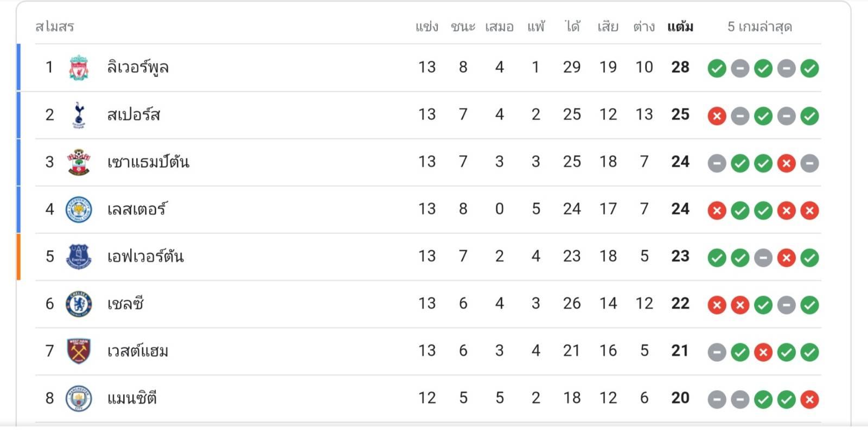Click the Manchester City crest icon
The width and height of the screenshot is (868, 434).
coord(79,398)
